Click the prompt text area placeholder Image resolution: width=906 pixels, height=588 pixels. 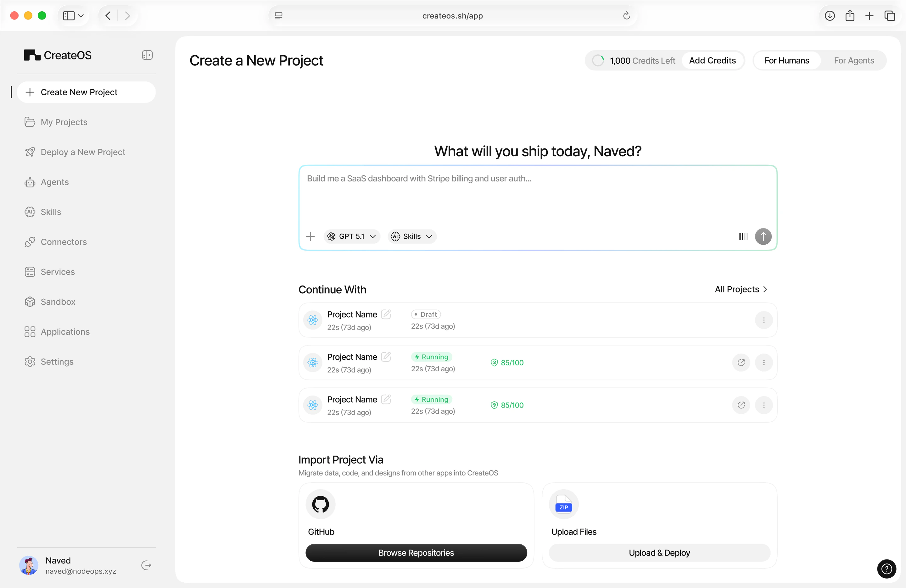click(419, 179)
